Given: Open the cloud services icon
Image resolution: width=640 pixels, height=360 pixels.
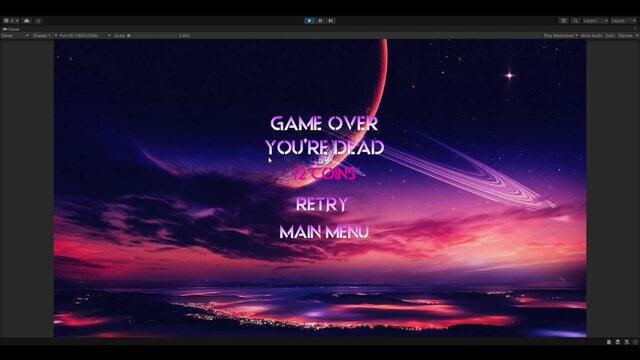Looking at the screenshot, I should [27, 20].
